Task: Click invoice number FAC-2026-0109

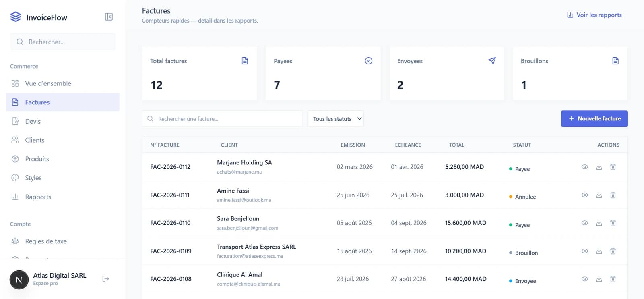Action: [171, 251]
